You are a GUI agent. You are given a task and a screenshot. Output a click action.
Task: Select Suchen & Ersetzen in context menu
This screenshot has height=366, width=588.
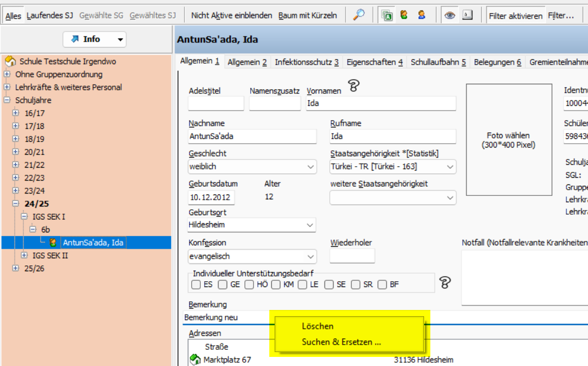click(341, 342)
